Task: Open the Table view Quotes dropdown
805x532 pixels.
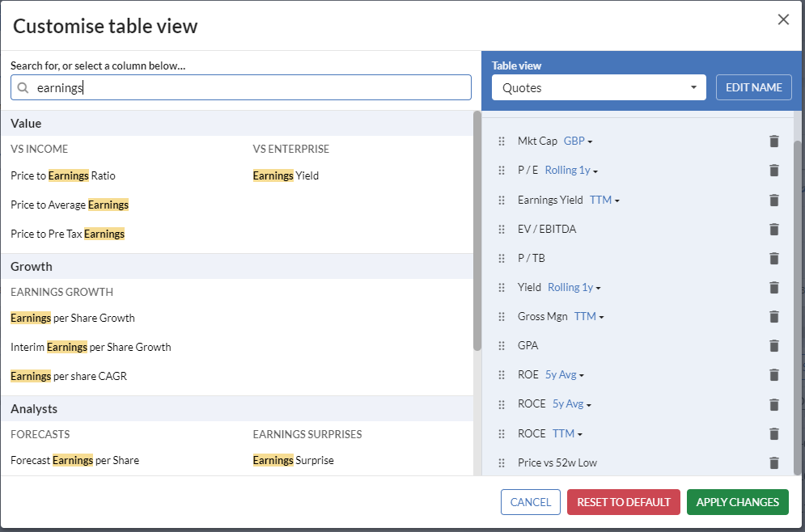Action: pos(599,88)
